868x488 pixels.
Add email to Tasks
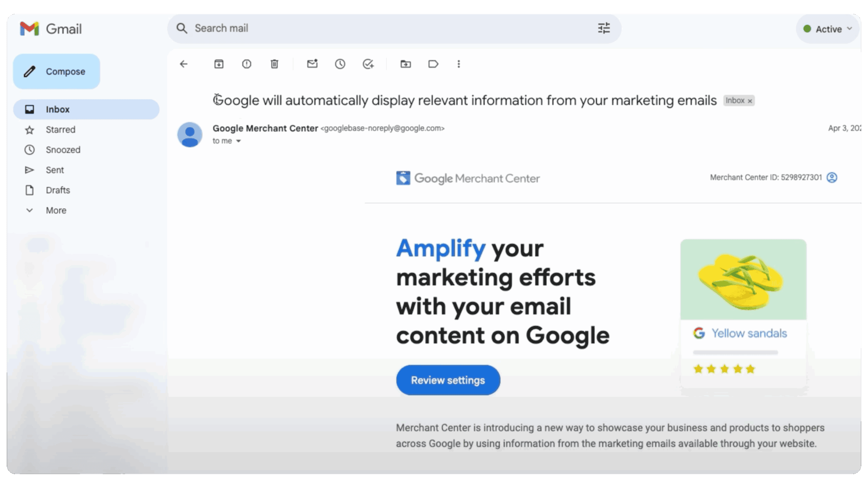(368, 64)
